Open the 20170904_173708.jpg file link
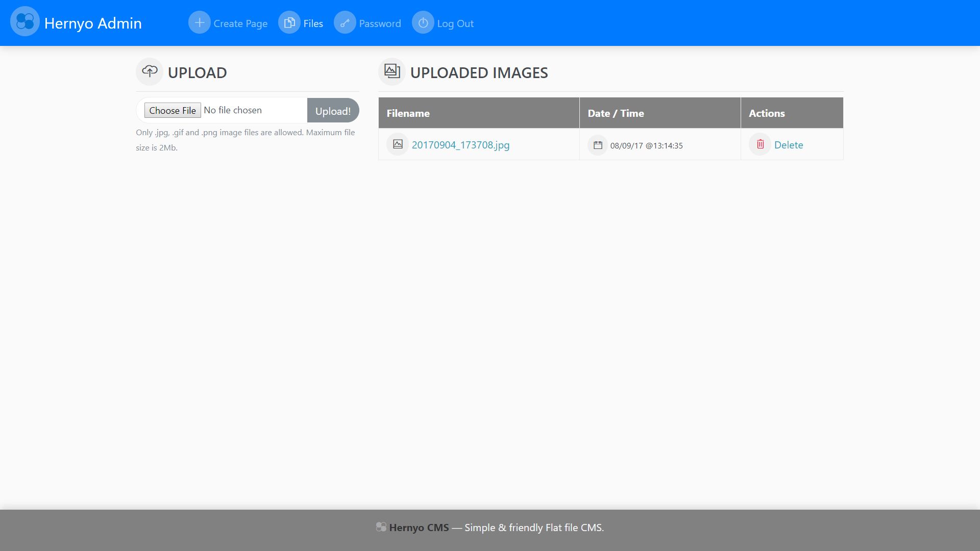 coord(460,145)
